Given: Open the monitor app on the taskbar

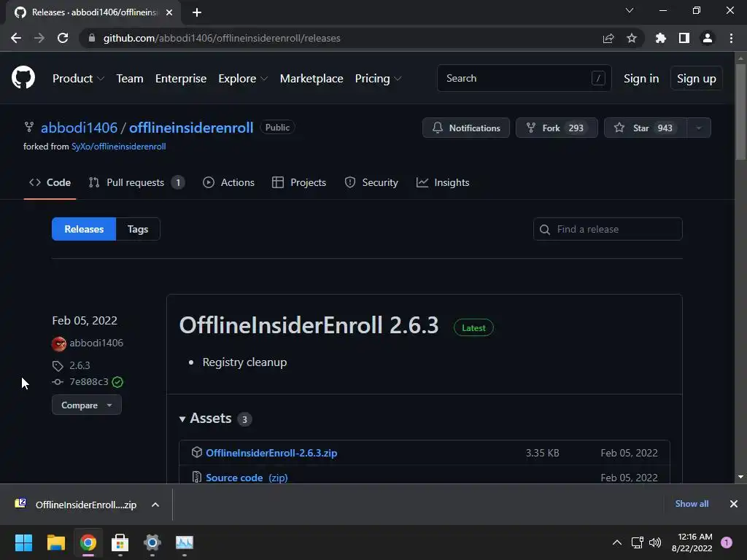Looking at the screenshot, I should (x=185, y=542).
